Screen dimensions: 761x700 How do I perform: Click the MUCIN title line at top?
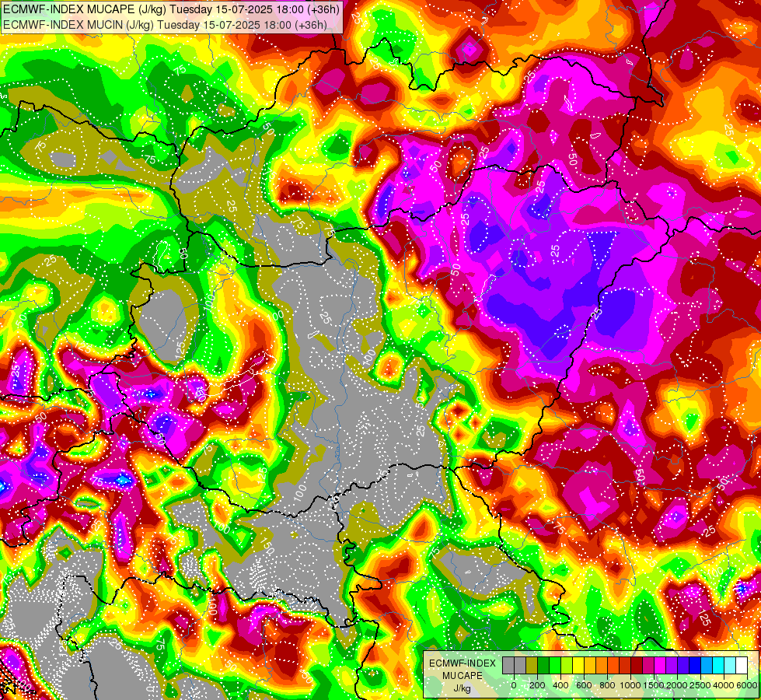[165, 25]
